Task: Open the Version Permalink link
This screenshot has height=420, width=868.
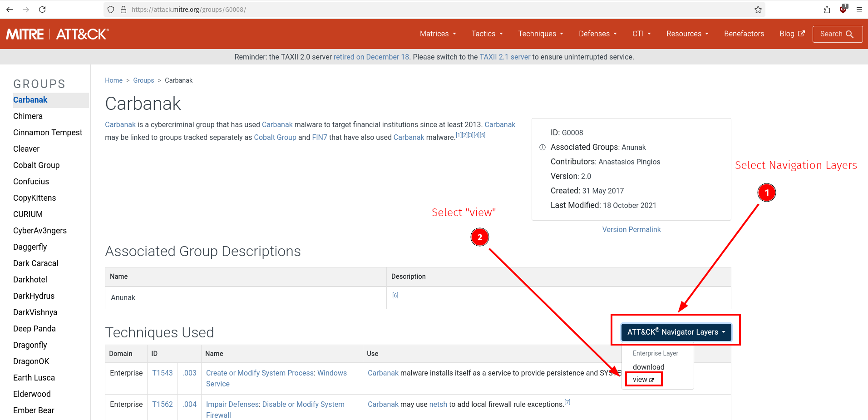Action: pyautogui.click(x=631, y=230)
